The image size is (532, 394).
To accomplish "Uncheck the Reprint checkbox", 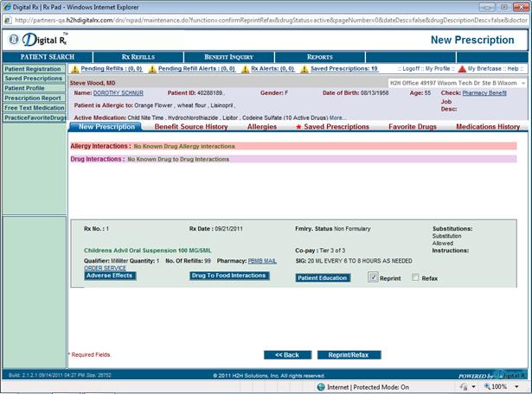I will pos(373,277).
